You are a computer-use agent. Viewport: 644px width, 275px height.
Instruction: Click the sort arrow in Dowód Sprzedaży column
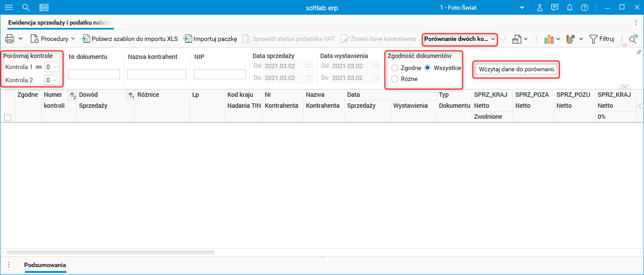131,95
